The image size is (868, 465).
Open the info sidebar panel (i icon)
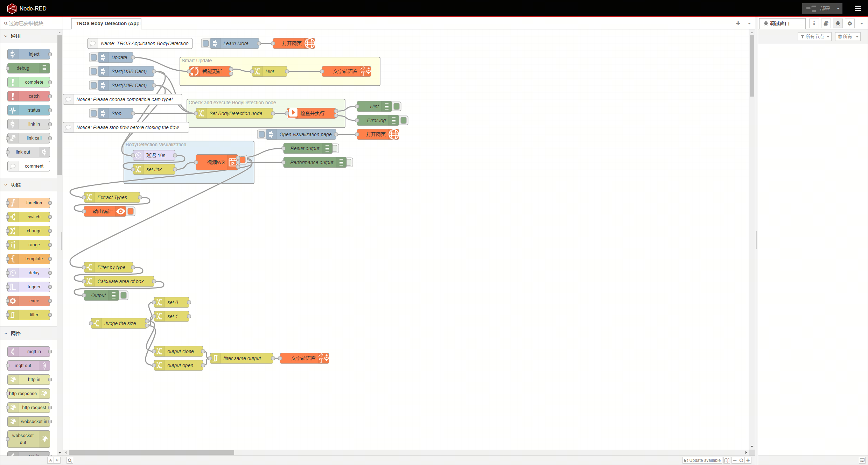(x=814, y=23)
